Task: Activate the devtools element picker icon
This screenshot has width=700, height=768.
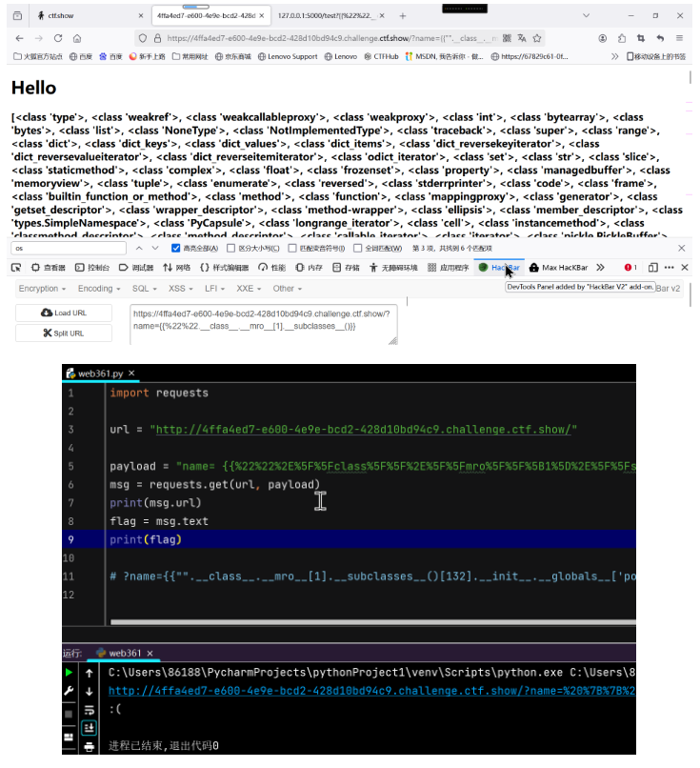Action: click(x=16, y=268)
